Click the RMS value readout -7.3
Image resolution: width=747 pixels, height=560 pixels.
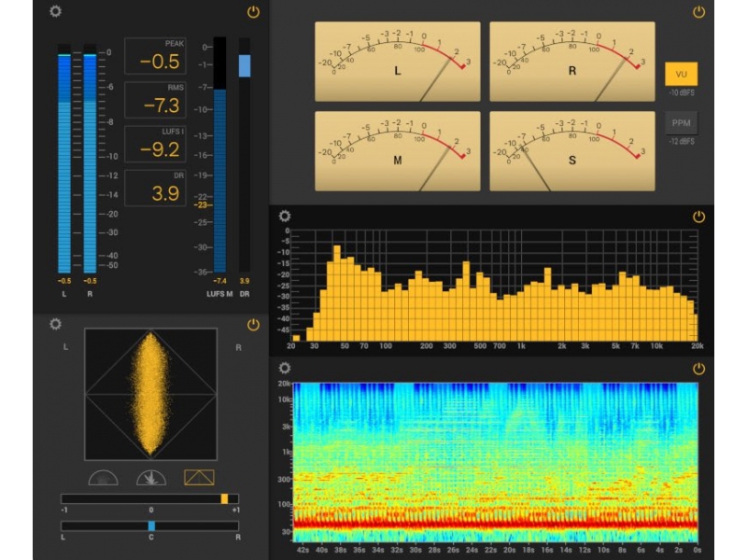tap(162, 105)
